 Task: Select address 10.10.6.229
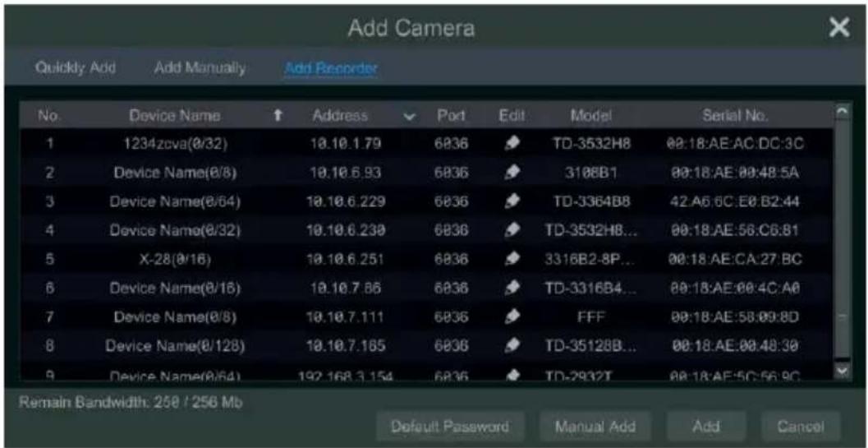pos(346,202)
